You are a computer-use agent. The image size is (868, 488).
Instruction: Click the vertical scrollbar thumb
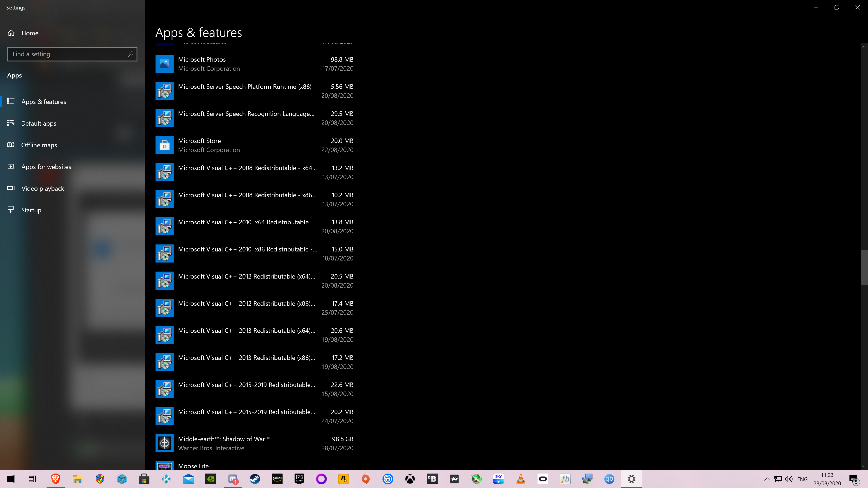(x=864, y=267)
